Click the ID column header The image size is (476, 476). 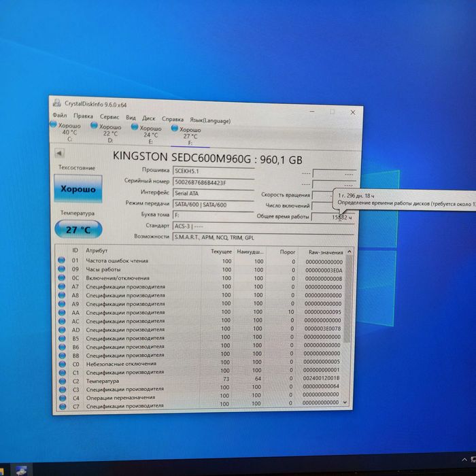(x=75, y=250)
